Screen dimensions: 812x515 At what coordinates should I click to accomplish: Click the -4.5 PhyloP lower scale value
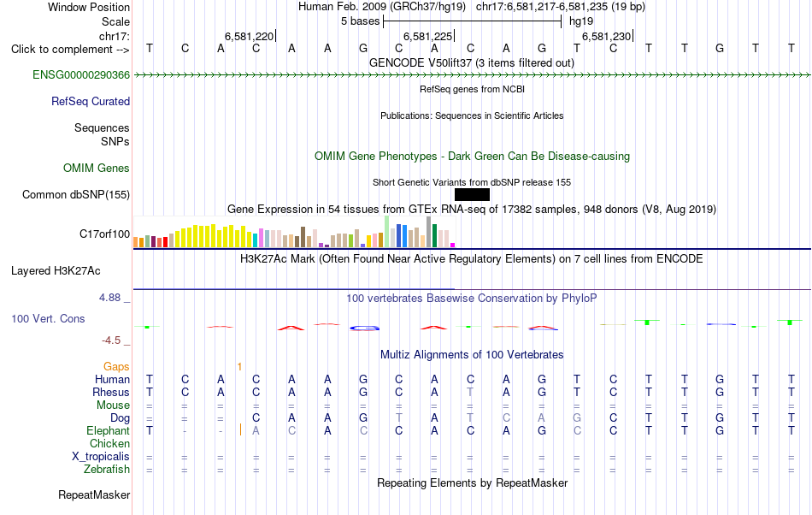[x=111, y=340]
